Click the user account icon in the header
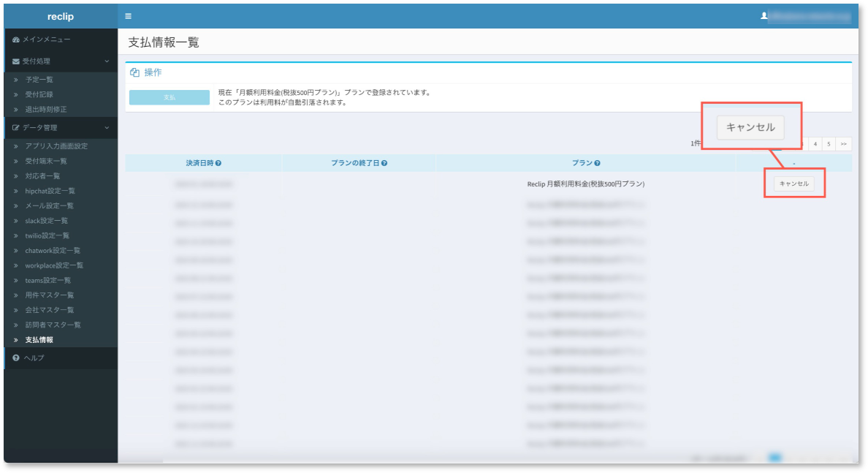The width and height of the screenshot is (868, 473). coord(766,15)
